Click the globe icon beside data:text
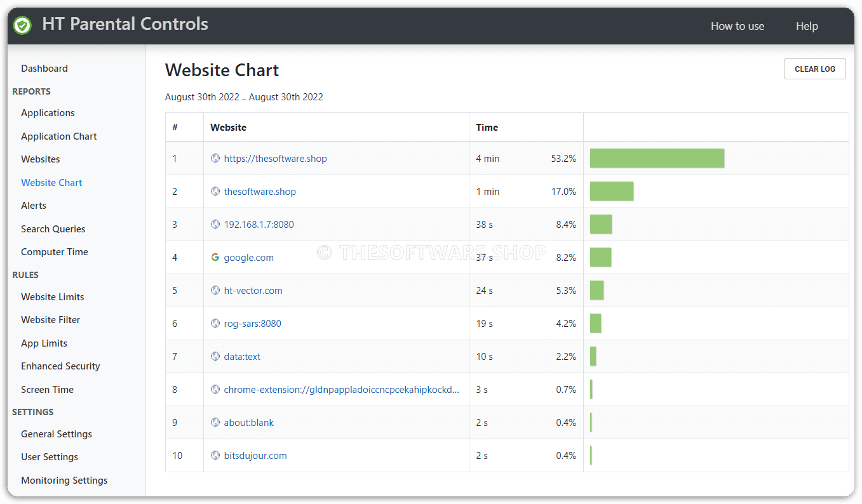 click(x=215, y=356)
